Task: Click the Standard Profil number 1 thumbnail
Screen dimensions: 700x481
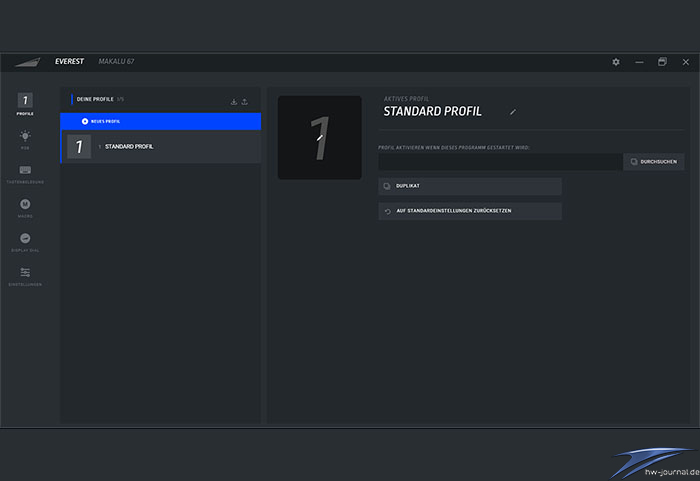Action: pos(79,146)
